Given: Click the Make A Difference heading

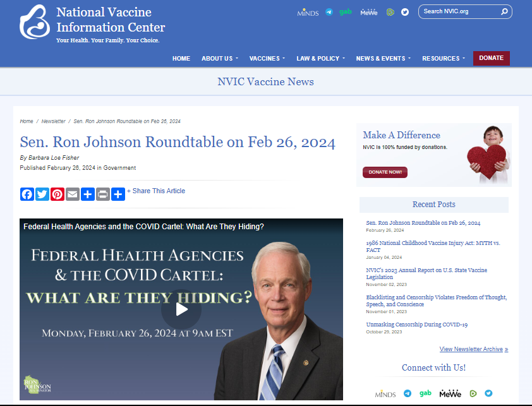Looking at the screenshot, I should click(x=401, y=135).
